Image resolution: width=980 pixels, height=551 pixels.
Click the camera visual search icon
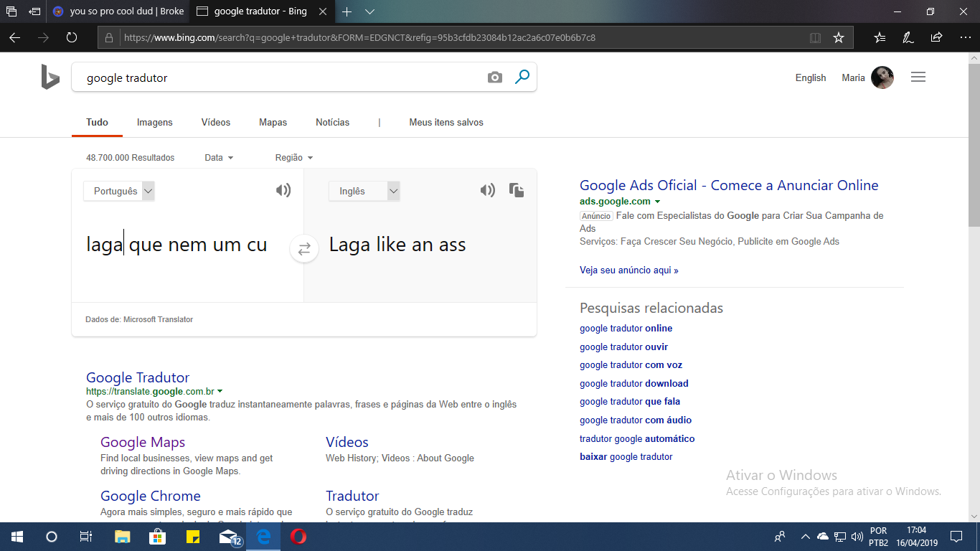495,77
